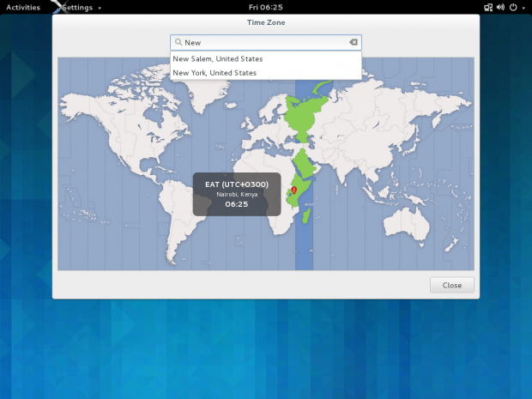Click the EAT (UTC+0300) time zone popup
The image size is (532, 399).
pyautogui.click(x=236, y=194)
